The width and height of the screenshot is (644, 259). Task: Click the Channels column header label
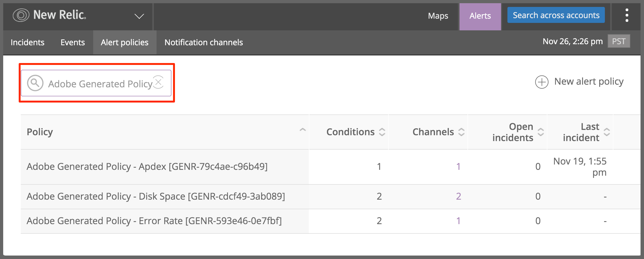pyautogui.click(x=433, y=132)
